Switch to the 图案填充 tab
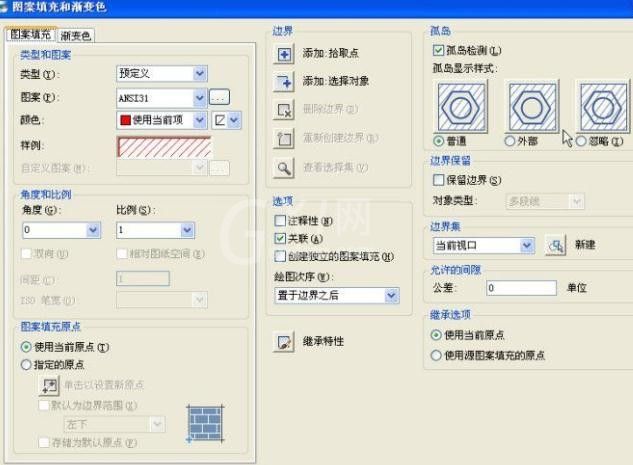 (31, 35)
